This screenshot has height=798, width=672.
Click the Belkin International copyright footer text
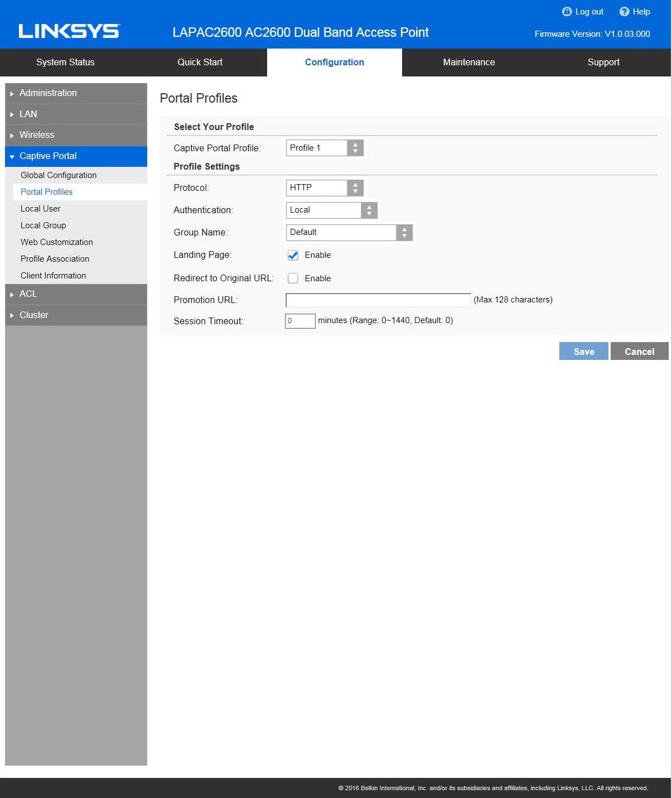(493, 788)
